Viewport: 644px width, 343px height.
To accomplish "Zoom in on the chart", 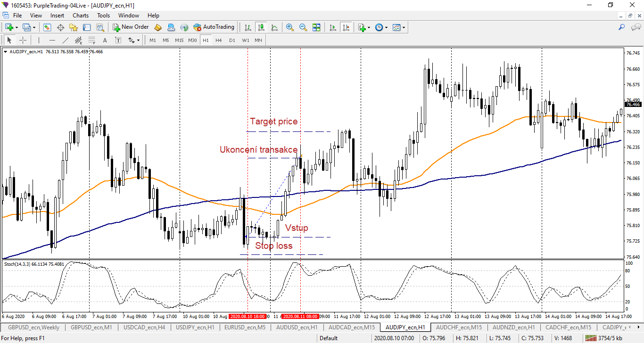I will 289,27.
